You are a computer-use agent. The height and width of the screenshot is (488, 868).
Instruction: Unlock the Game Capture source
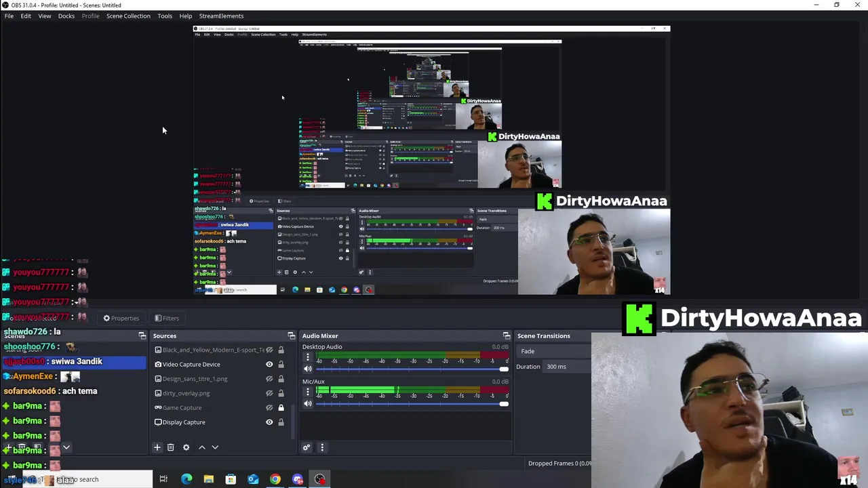coord(281,407)
